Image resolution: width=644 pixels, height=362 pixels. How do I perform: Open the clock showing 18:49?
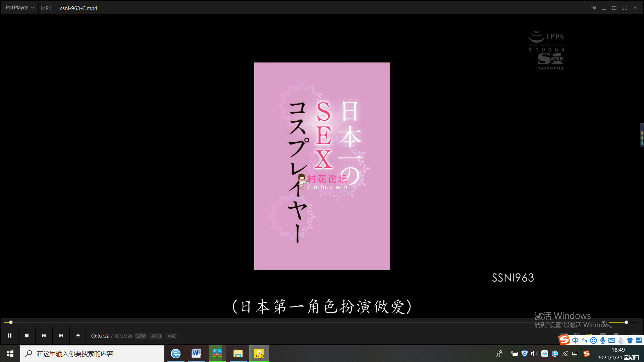(618, 354)
